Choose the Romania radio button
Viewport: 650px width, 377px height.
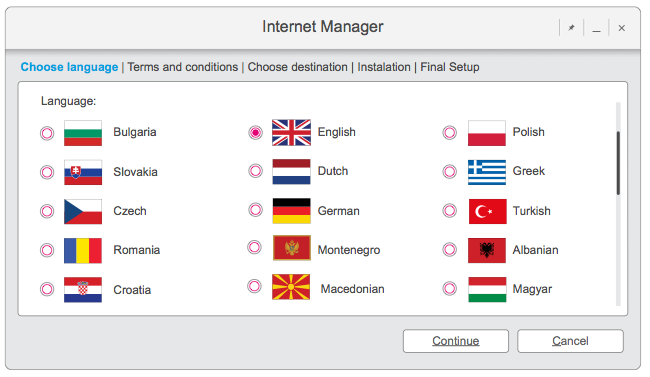(47, 250)
